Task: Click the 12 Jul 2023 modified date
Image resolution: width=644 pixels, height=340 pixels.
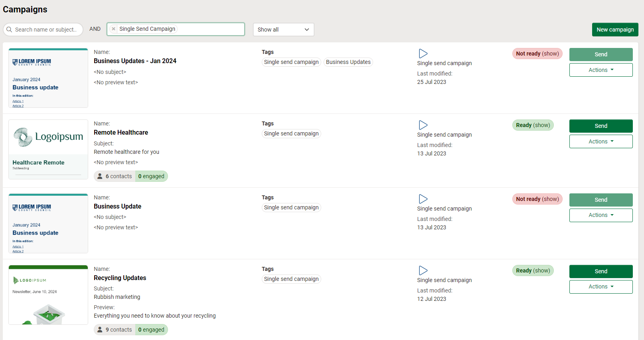Action: click(x=432, y=299)
